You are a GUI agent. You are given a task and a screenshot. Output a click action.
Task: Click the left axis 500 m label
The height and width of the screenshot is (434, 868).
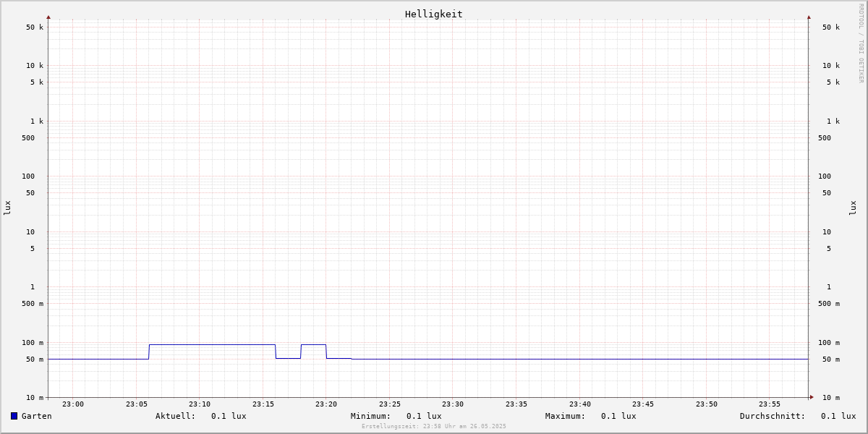point(33,304)
